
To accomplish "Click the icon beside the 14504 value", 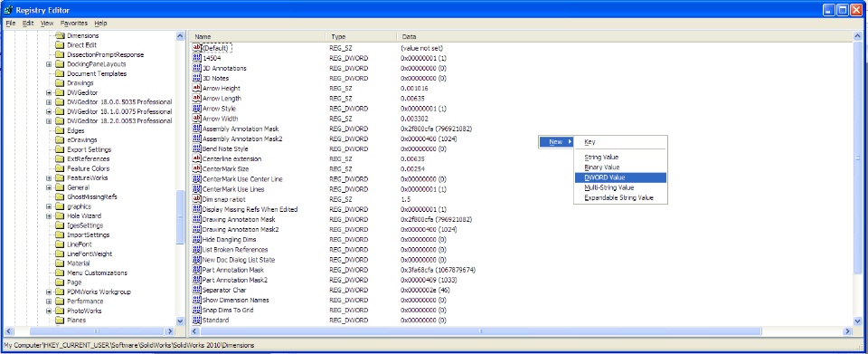I will click(x=196, y=58).
